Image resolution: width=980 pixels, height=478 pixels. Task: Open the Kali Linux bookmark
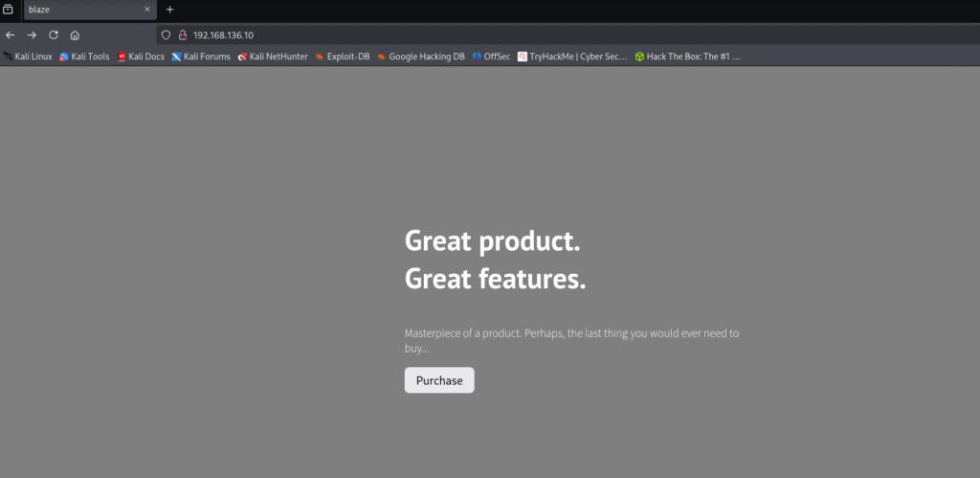(28, 57)
